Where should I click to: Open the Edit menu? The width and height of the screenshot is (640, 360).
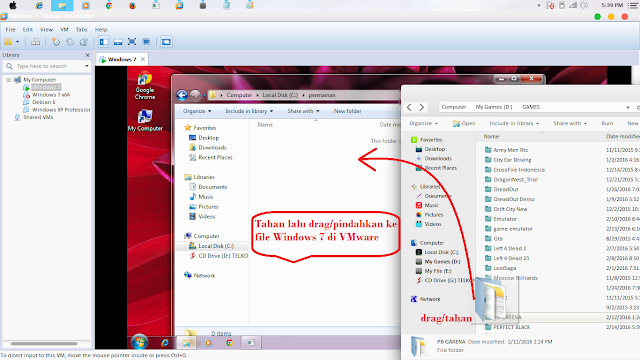point(28,29)
